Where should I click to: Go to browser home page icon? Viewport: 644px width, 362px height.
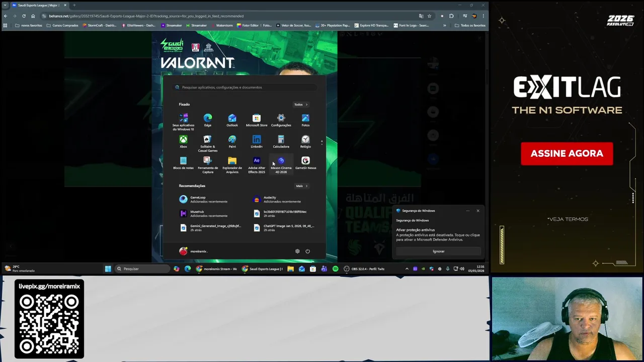pos(33,16)
